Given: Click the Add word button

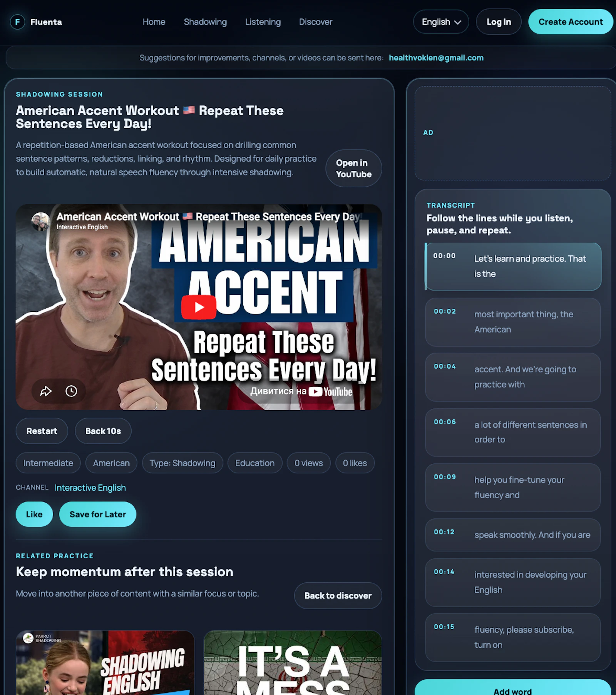Looking at the screenshot, I should [513, 688].
